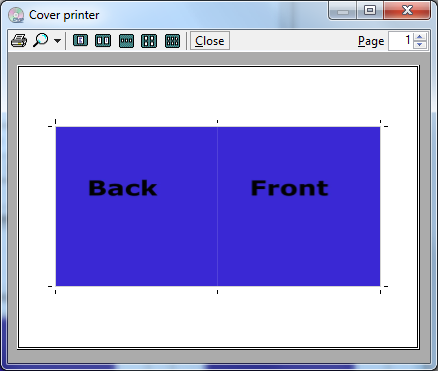This screenshot has height=371, width=438.
Task: Open the zoom dropdown arrow
Action: 57,41
